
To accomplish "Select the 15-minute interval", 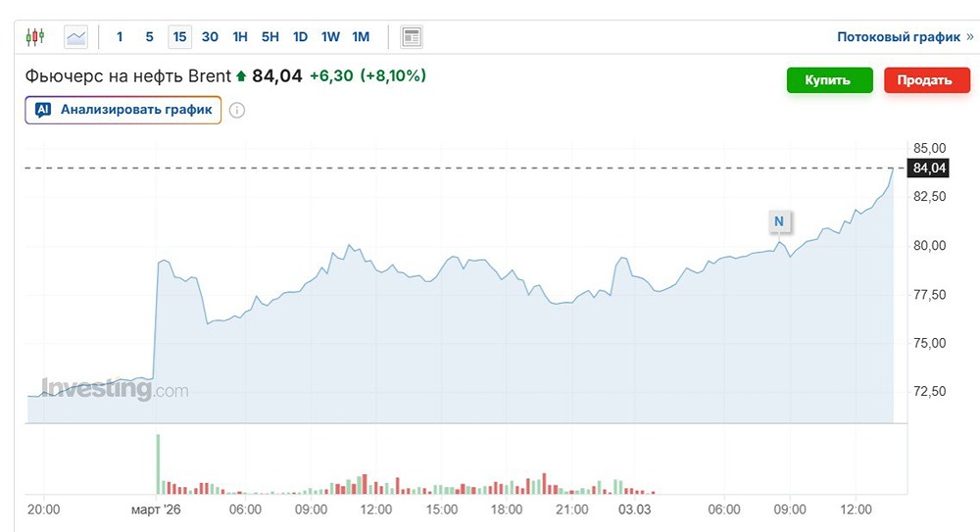I will pos(179,37).
